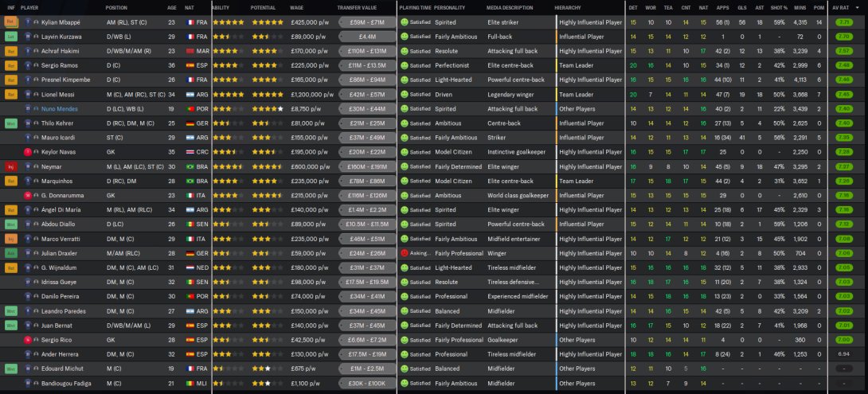868x394 pixels.
Task: Click the "Perfectionist" personality cell
Action: 452,65
